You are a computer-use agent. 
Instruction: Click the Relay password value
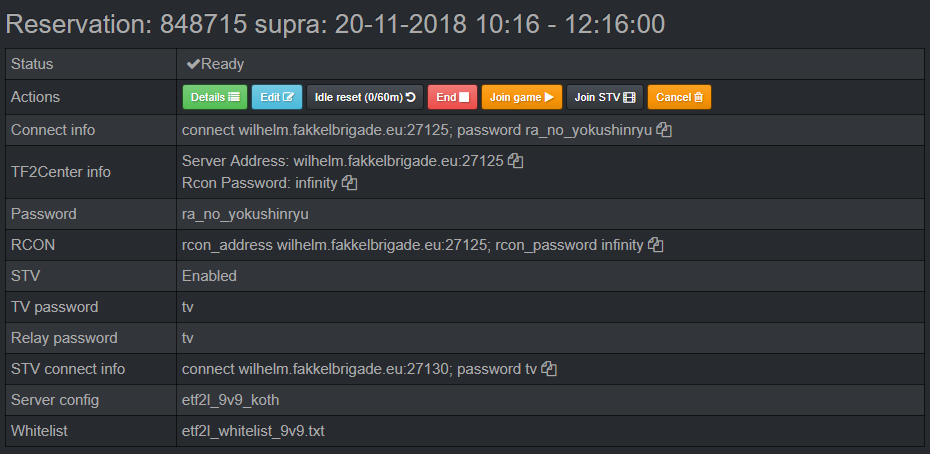tap(188, 338)
